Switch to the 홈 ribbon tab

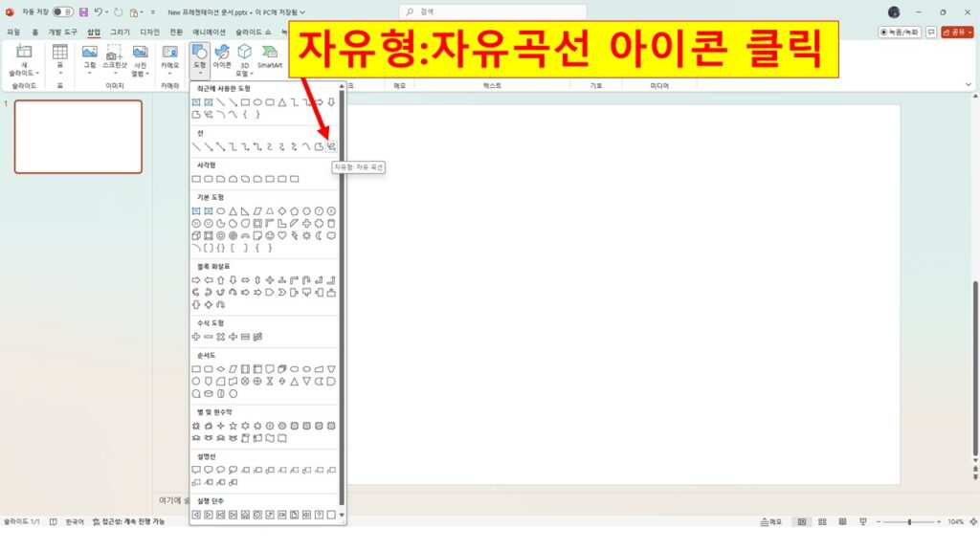coord(35,32)
